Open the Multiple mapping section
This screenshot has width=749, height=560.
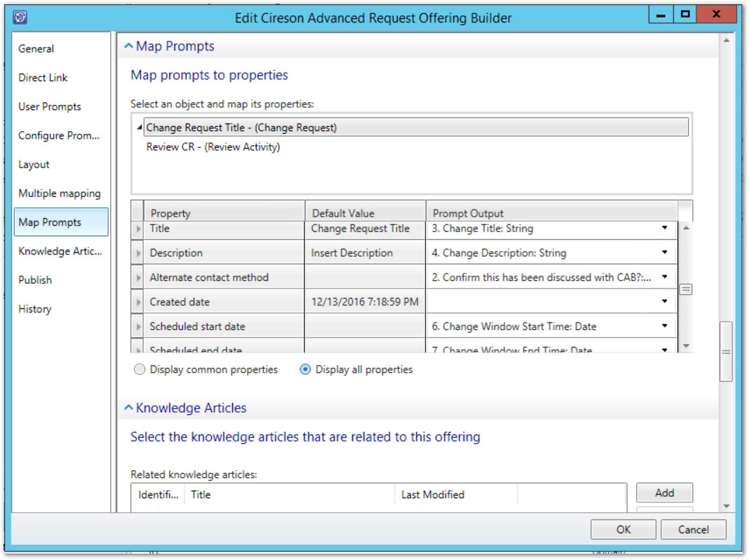[x=60, y=193]
